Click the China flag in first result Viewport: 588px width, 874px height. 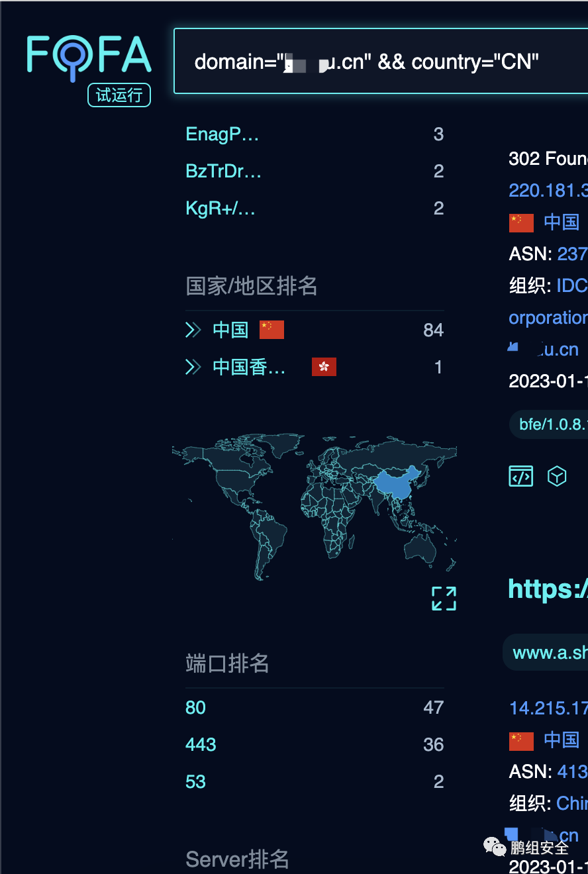[521, 222]
